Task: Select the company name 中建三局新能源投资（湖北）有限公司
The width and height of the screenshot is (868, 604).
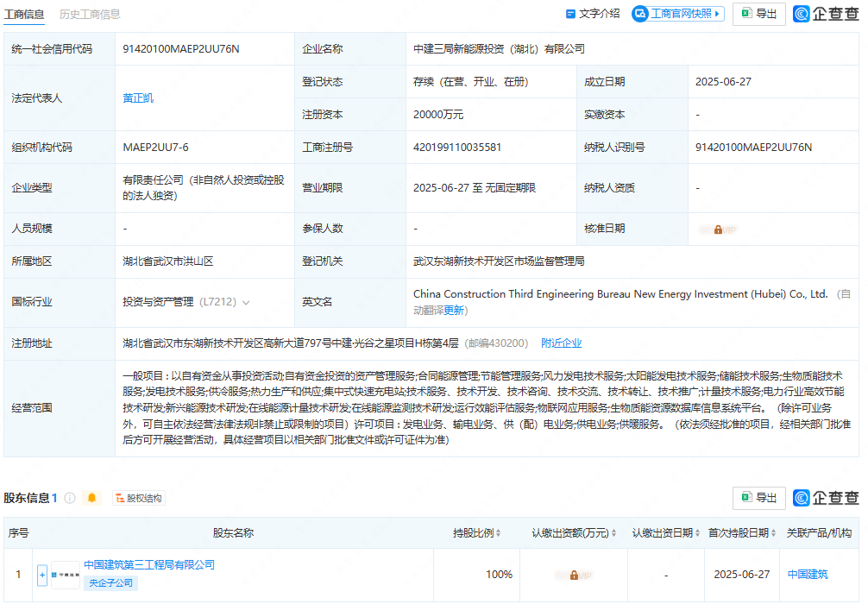Action: (499, 48)
